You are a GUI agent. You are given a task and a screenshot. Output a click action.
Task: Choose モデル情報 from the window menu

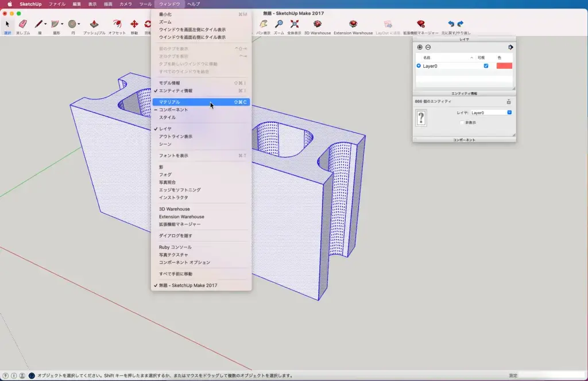[x=201, y=83]
